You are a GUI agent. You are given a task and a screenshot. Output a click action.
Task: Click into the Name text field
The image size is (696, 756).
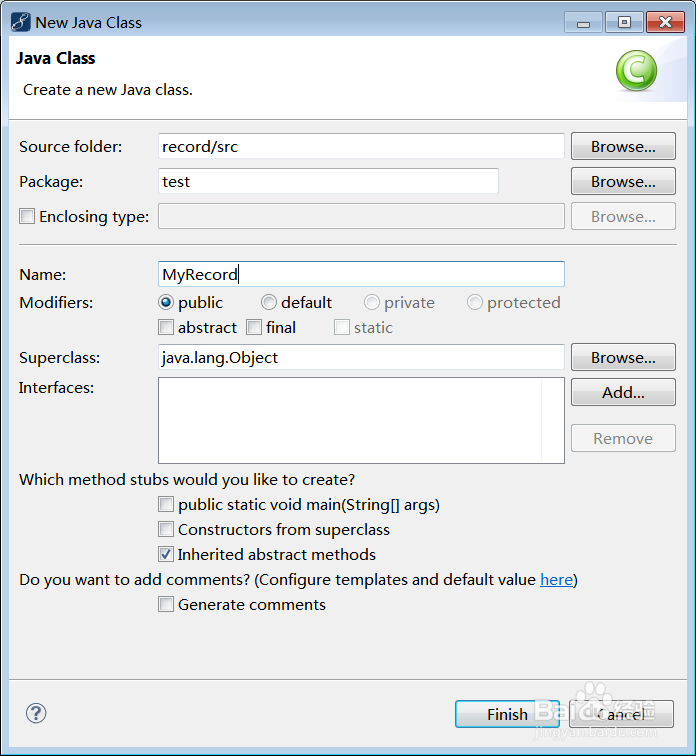click(361, 274)
